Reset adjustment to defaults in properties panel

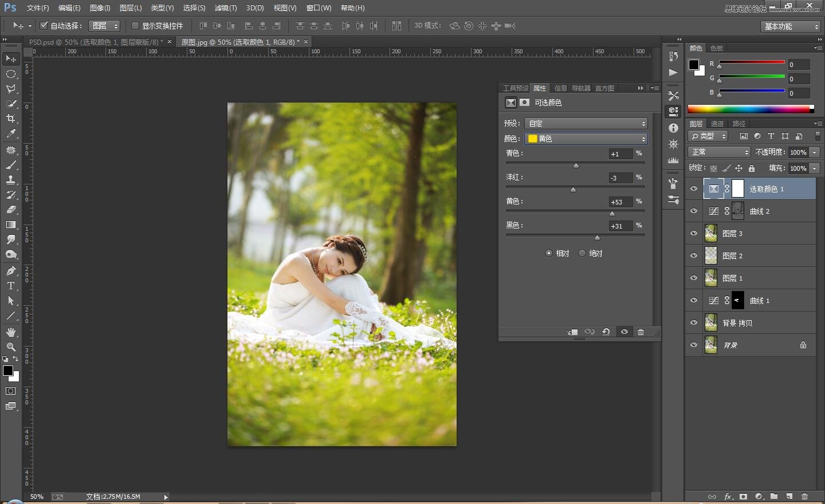pos(606,332)
